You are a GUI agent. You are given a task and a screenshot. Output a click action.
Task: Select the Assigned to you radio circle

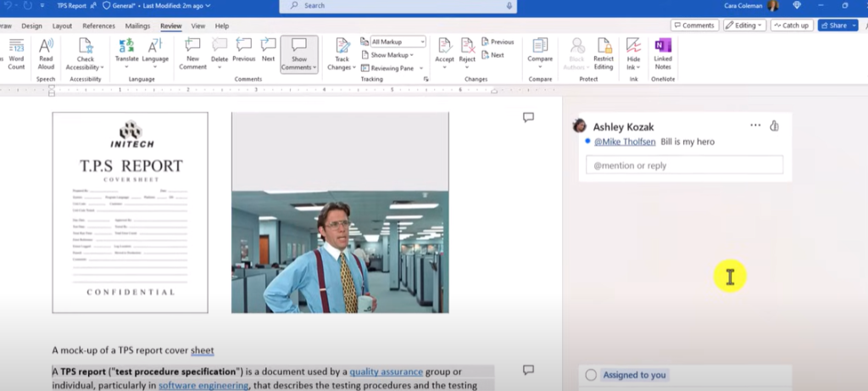[591, 375]
